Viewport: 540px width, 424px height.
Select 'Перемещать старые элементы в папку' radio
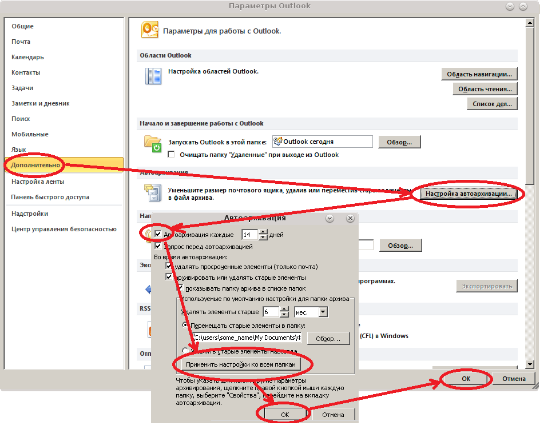pyautogui.click(x=185, y=325)
